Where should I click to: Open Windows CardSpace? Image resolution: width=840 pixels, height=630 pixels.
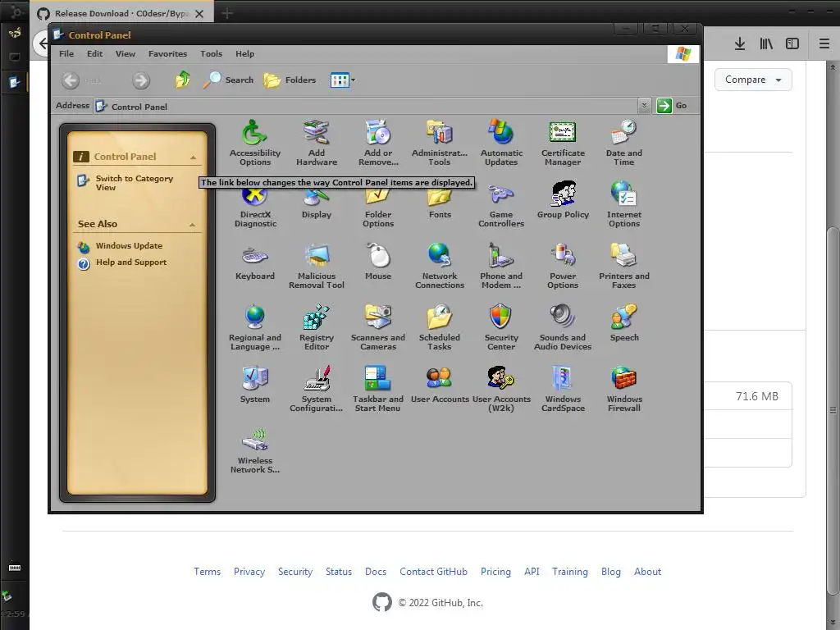click(563, 390)
